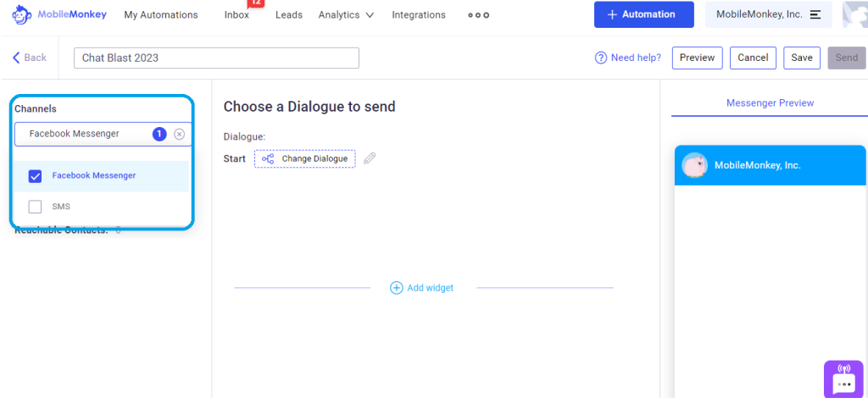Screen dimensions: 868x420
Task: Go to My Automations in the navigation
Action: click(160, 15)
